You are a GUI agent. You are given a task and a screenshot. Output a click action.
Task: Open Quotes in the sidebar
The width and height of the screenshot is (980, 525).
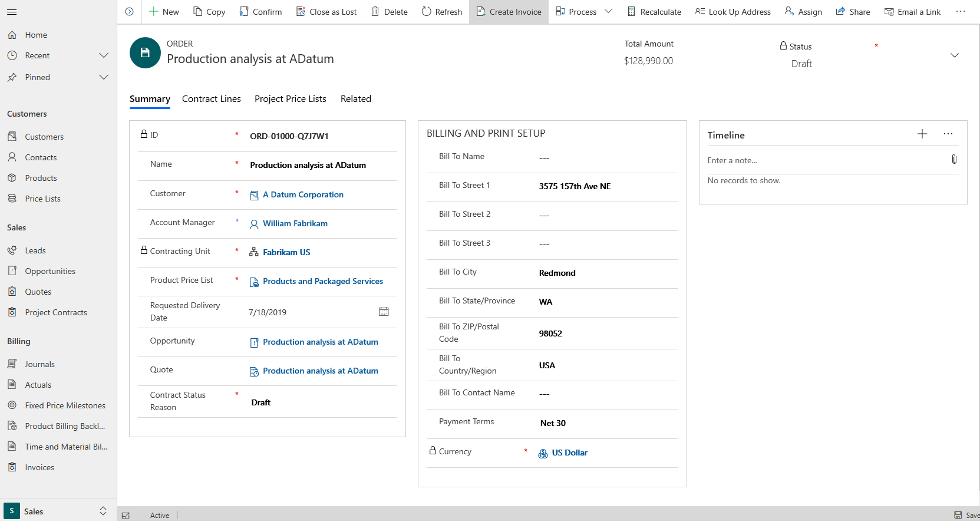click(38, 292)
